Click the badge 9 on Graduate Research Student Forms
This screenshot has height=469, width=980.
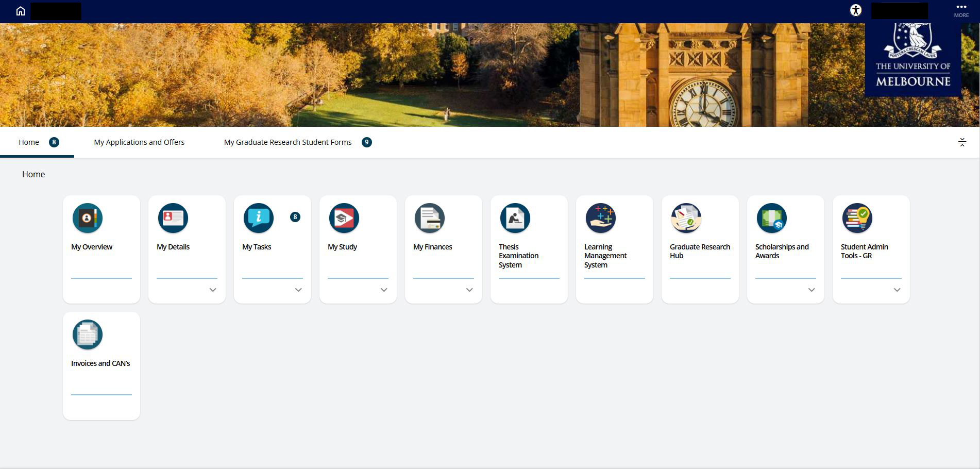[x=367, y=142]
